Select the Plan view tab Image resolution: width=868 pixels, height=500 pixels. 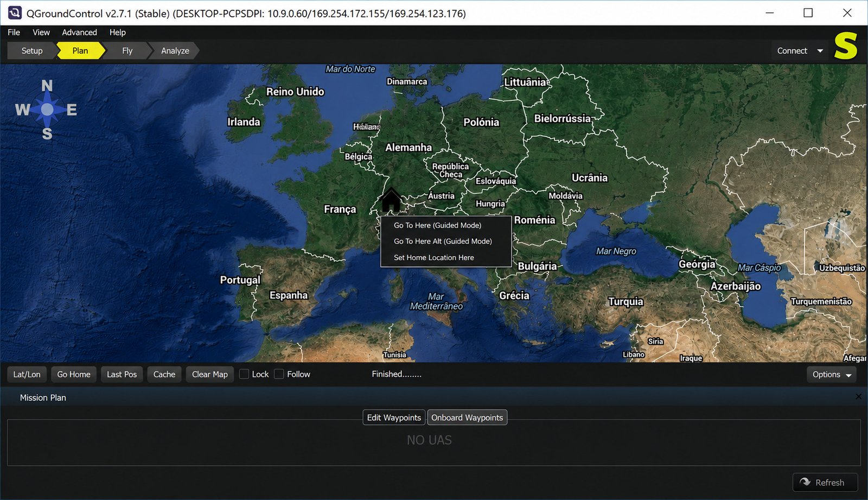point(80,50)
